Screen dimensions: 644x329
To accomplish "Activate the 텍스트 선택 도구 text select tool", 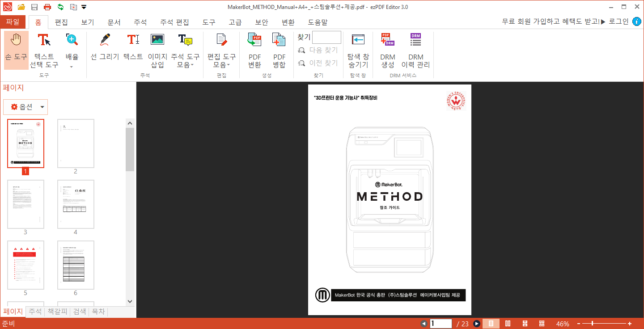I will point(44,50).
